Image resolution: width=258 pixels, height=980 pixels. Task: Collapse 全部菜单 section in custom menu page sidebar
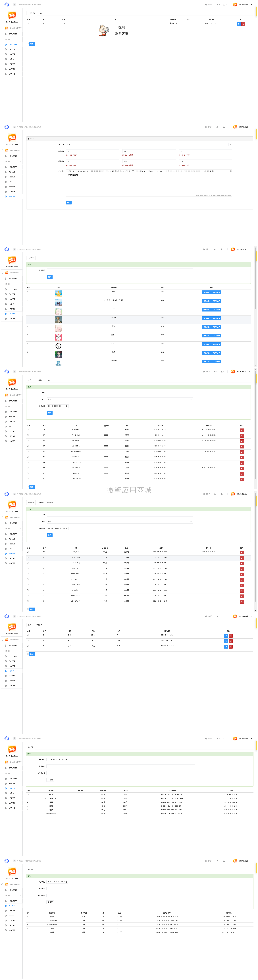[x=20, y=39]
